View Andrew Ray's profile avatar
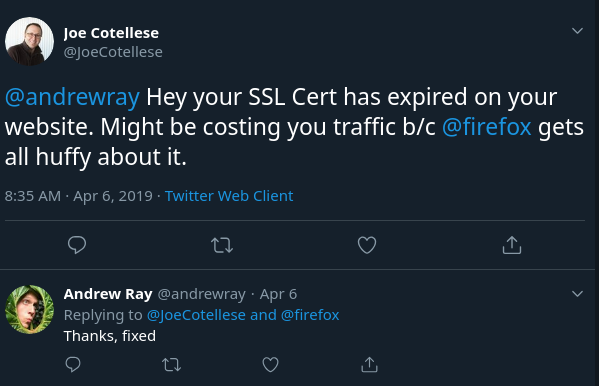The width and height of the screenshot is (599, 386). click(29, 309)
